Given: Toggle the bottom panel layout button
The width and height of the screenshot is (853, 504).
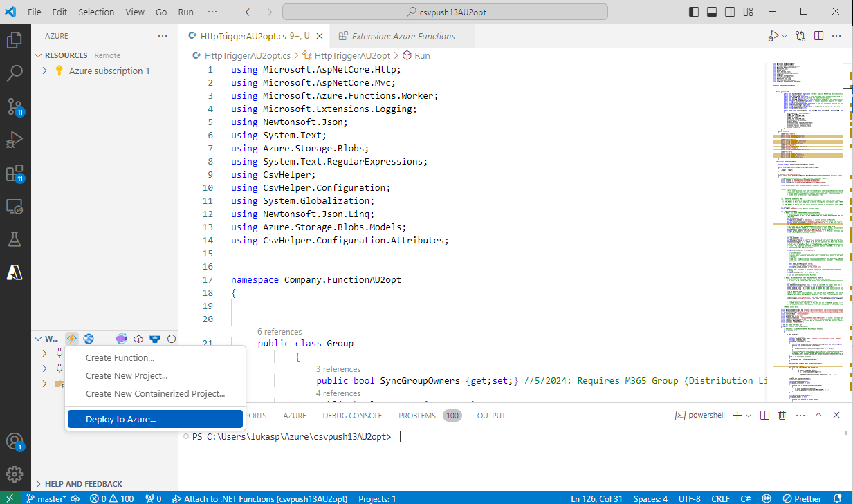Looking at the screenshot, I should (712, 12).
